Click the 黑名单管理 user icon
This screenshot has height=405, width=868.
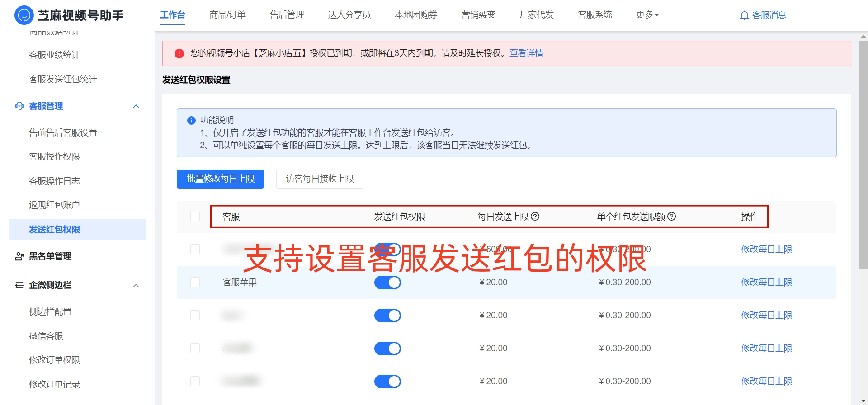pos(19,256)
